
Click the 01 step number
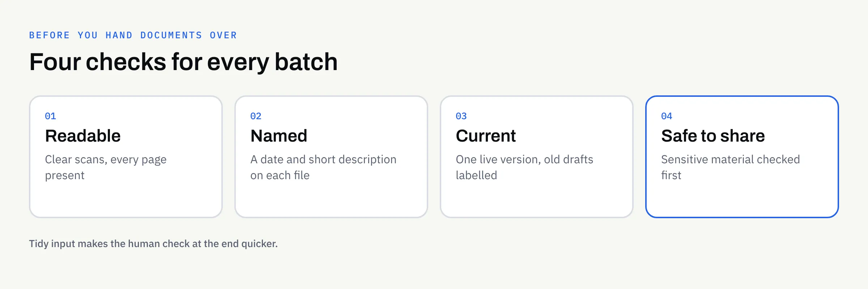click(x=50, y=116)
